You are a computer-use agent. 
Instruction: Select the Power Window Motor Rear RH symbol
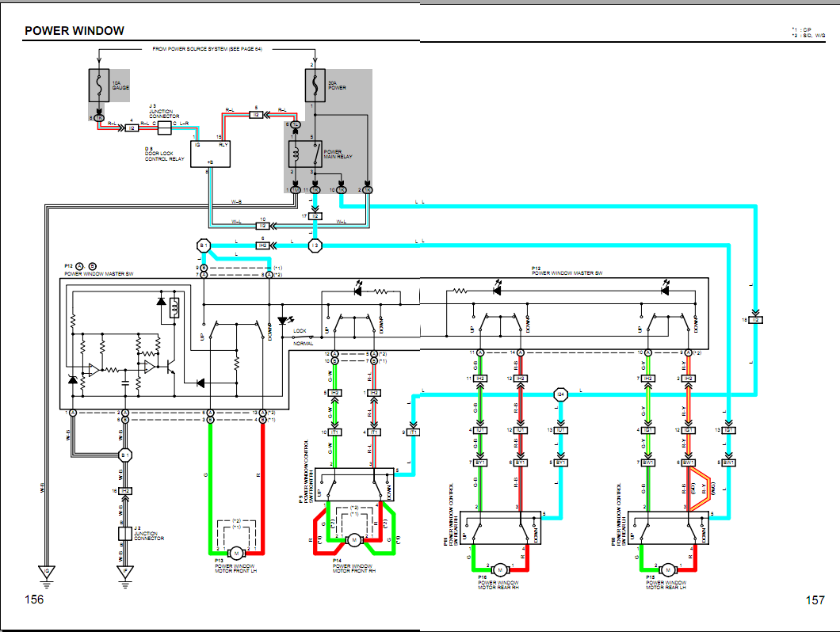pyautogui.click(x=501, y=569)
